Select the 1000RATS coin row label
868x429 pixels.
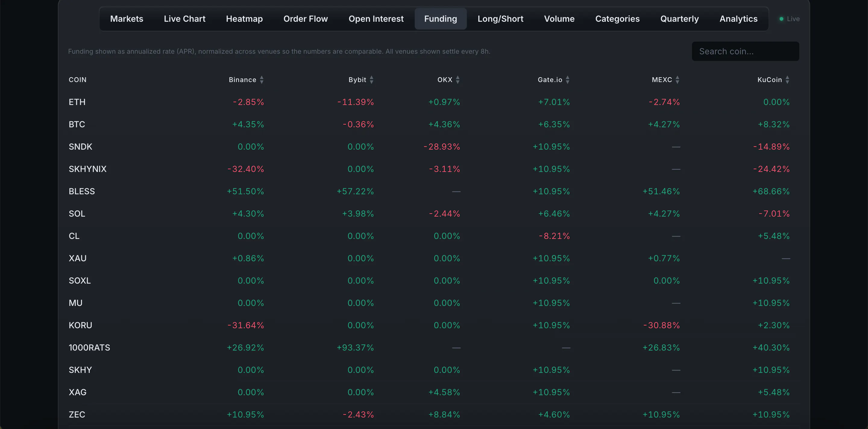pos(89,347)
